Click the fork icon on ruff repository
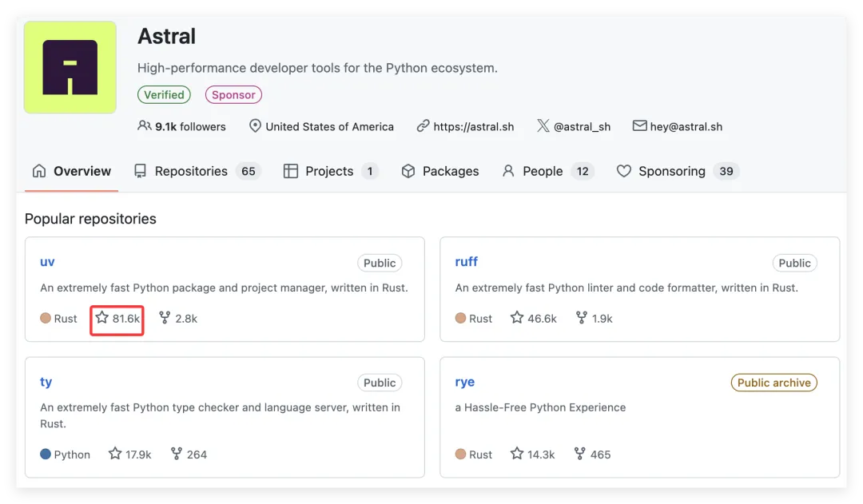863x504 pixels. tap(582, 318)
